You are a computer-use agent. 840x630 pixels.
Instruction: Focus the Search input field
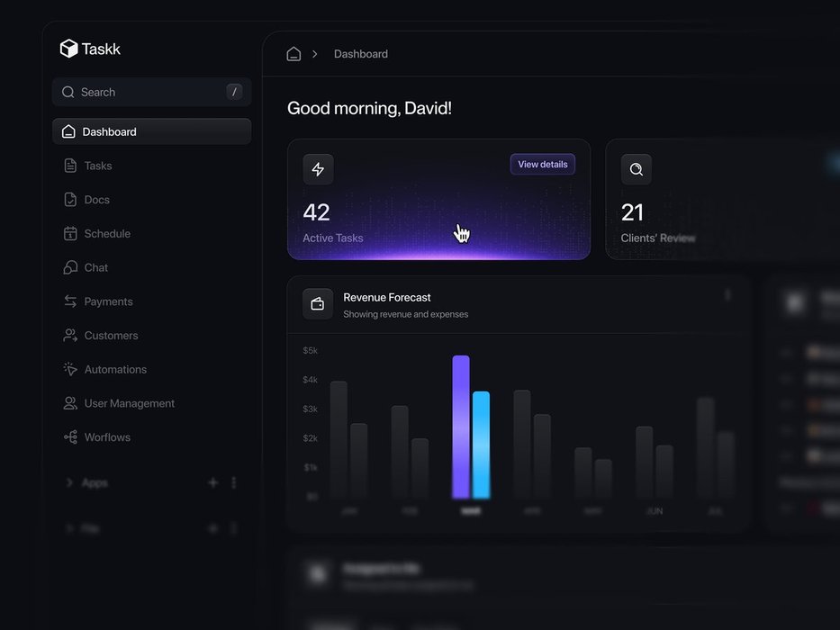(x=144, y=92)
